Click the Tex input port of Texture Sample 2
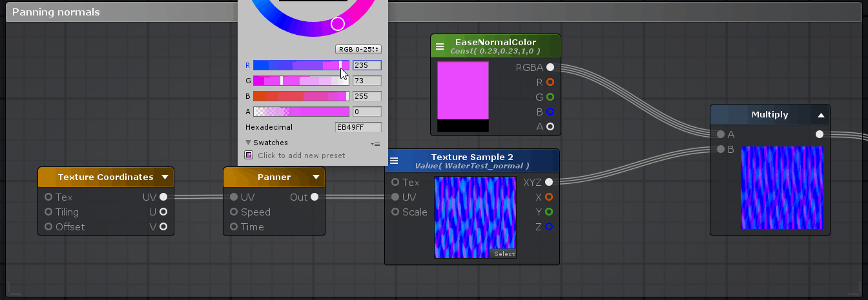Image resolution: width=868 pixels, height=300 pixels. [x=395, y=183]
